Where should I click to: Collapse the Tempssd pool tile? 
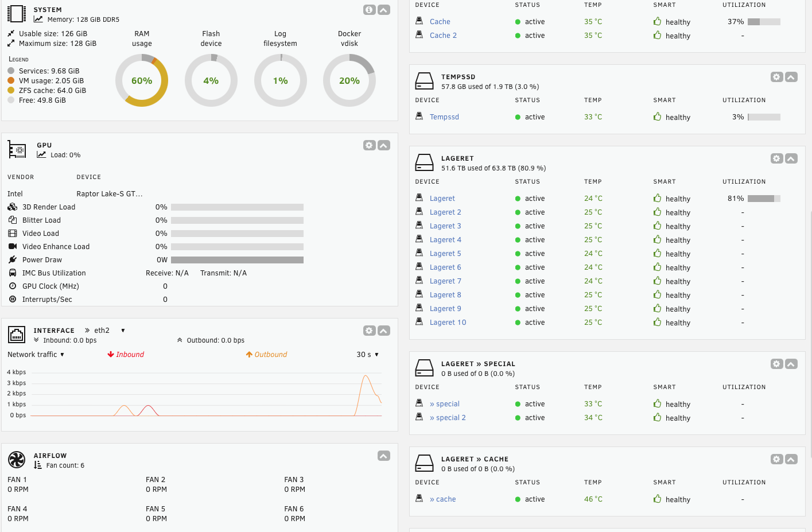click(791, 77)
